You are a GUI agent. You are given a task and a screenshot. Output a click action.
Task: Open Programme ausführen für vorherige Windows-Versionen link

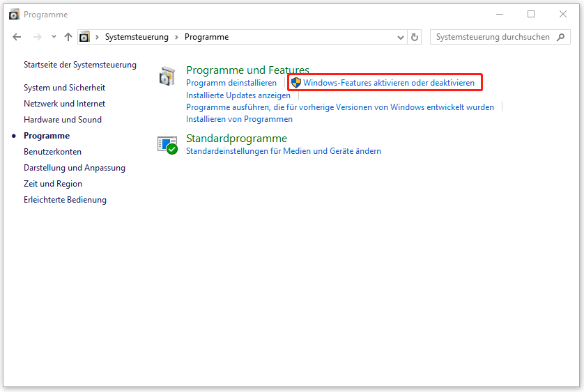tap(340, 107)
